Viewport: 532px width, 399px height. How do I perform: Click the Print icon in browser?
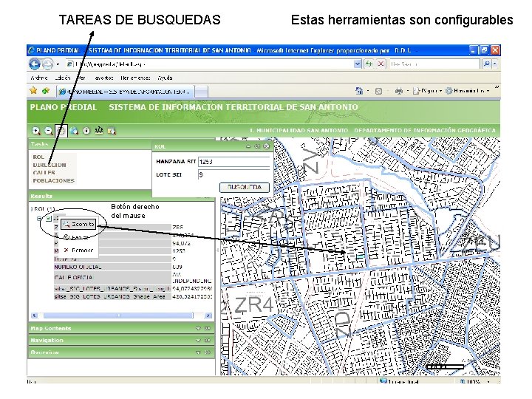399,91
